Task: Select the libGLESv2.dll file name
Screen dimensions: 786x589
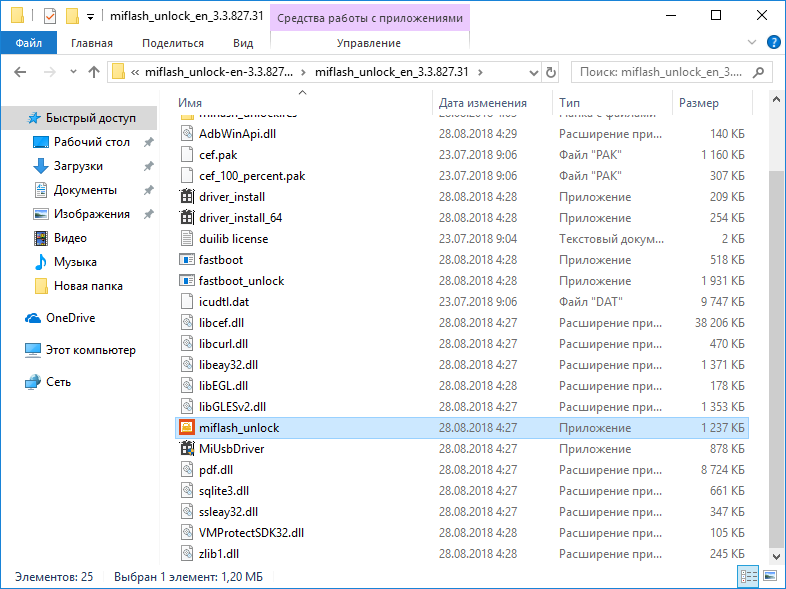Action: click(x=232, y=407)
